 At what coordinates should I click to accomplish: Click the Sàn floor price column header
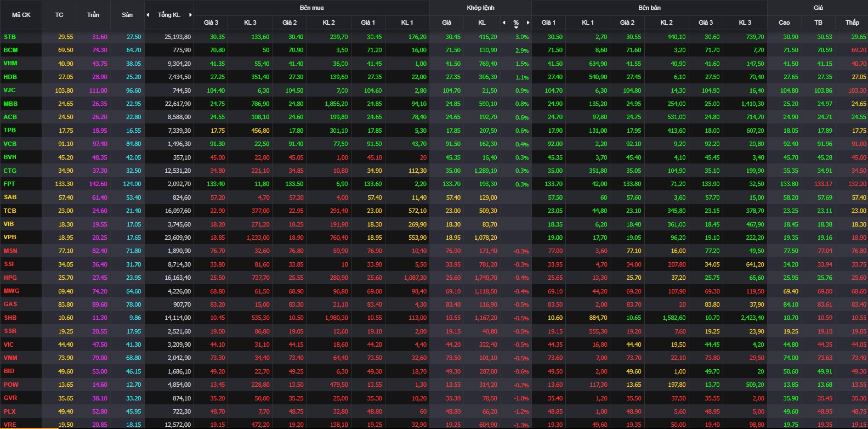tap(127, 15)
